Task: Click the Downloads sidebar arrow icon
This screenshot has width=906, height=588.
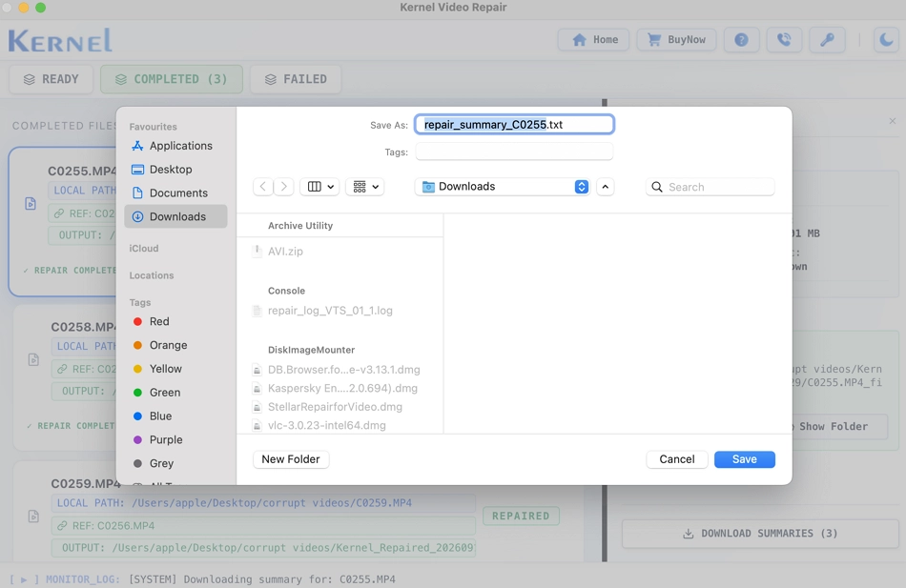Action: (137, 216)
